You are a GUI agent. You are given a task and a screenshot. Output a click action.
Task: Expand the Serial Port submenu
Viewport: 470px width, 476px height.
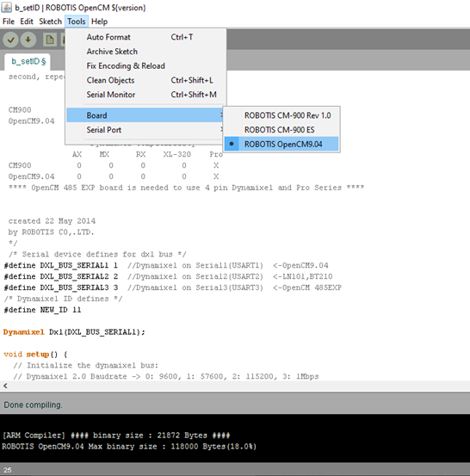pyautogui.click(x=145, y=130)
